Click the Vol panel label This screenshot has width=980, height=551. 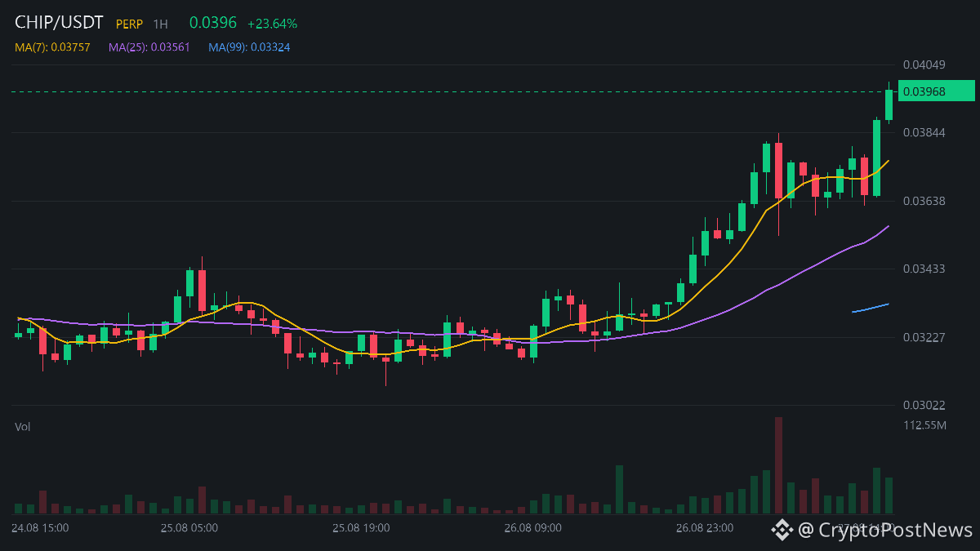tap(23, 427)
